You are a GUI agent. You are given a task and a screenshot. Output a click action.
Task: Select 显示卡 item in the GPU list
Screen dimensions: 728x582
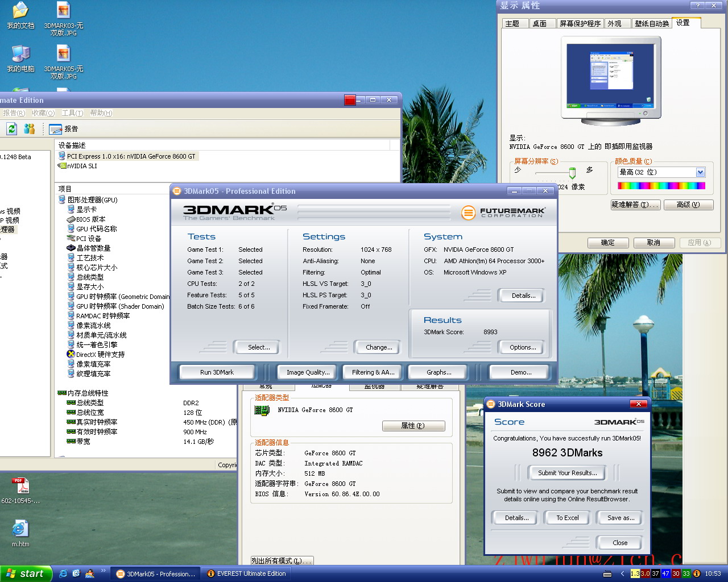[x=86, y=210]
